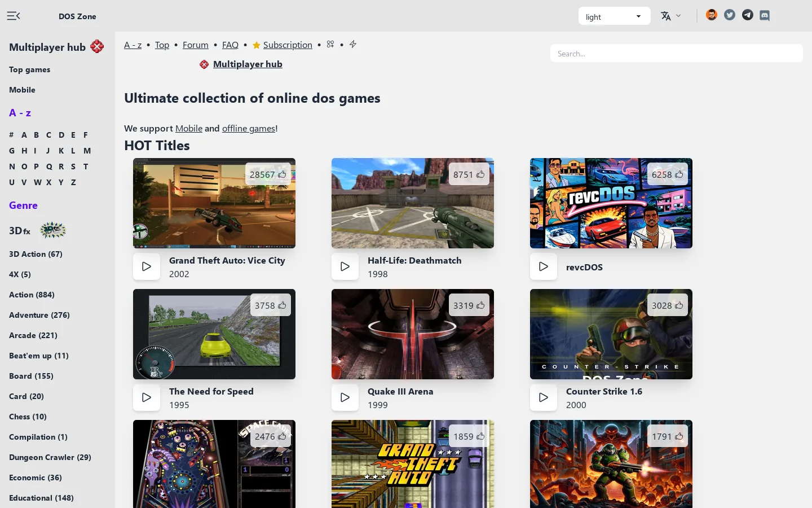This screenshot has height=508, width=812.
Task: Follow the offline games link
Action: [x=249, y=128]
